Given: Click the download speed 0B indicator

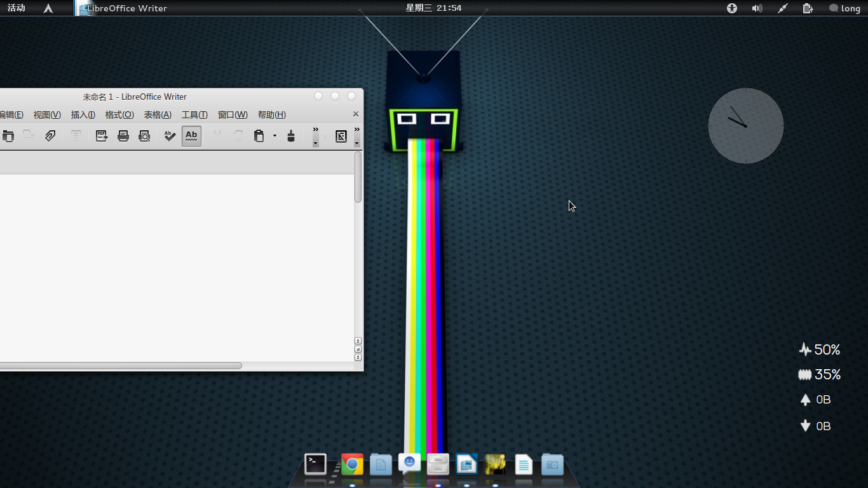Looking at the screenshot, I should coord(815,426).
